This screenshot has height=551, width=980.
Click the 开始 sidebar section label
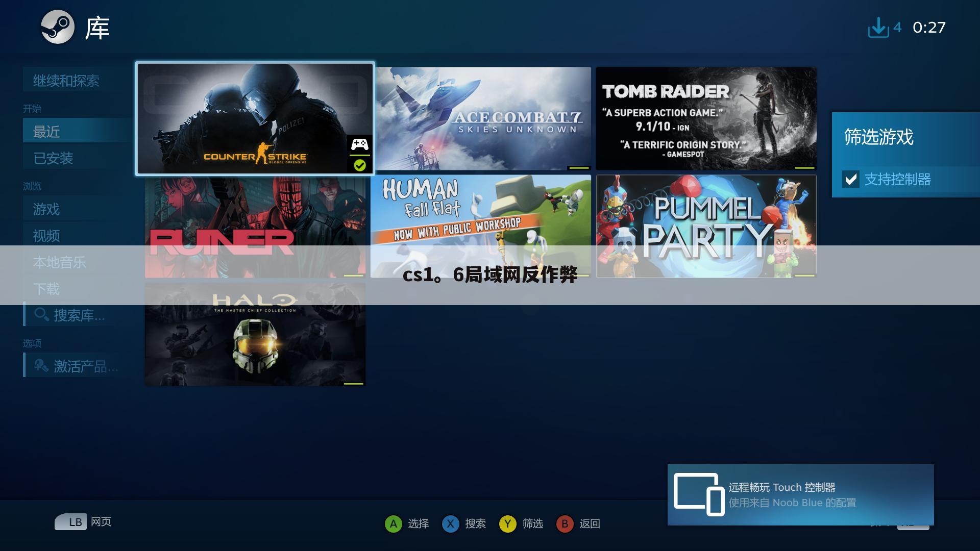(32, 109)
